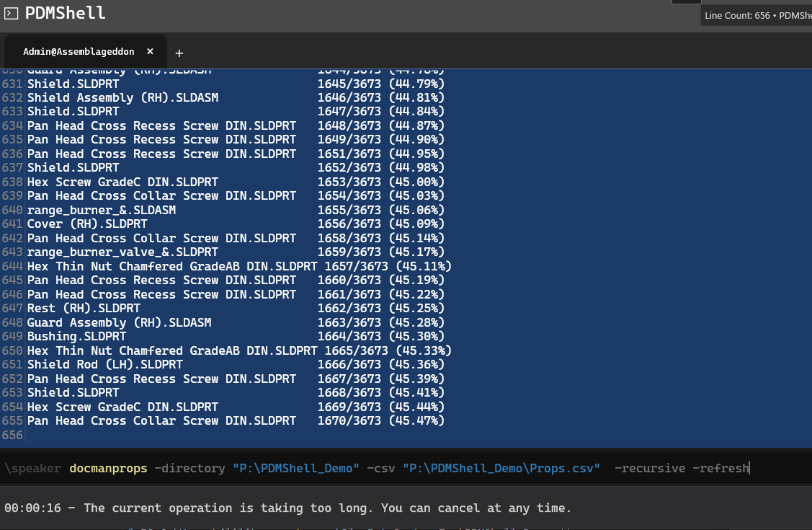This screenshot has height=530, width=812.
Task: Click the Rest (RH).SLDPRT output line
Action: [84, 309]
